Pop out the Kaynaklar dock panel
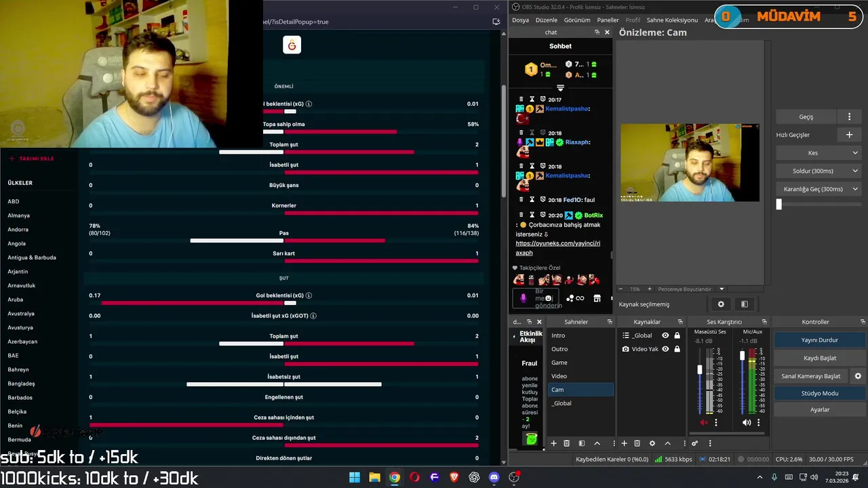 (x=680, y=322)
